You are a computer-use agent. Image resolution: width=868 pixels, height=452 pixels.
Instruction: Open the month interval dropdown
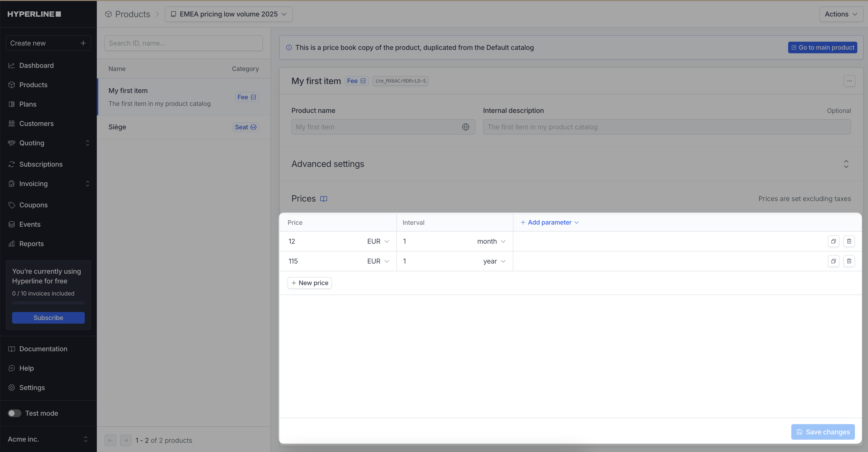click(491, 241)
